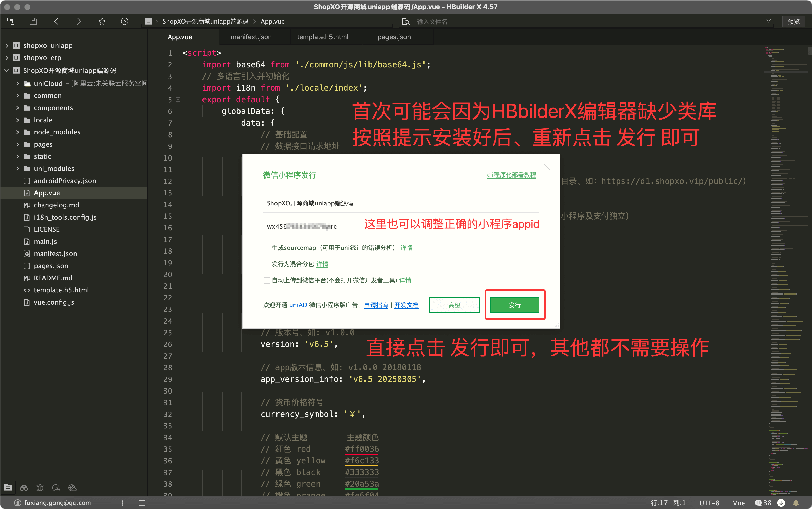The width and height of the screenshot is (812, 509).
Task: Click the 高级 advanced button
Action: pyautogui.click(x=454, y=305)
